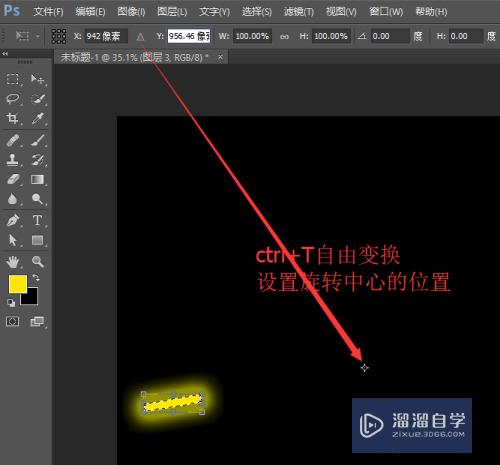The image size is (500, 465).
Task: Close the 未标题-1 document tab
Action: (x=220, y=57)
